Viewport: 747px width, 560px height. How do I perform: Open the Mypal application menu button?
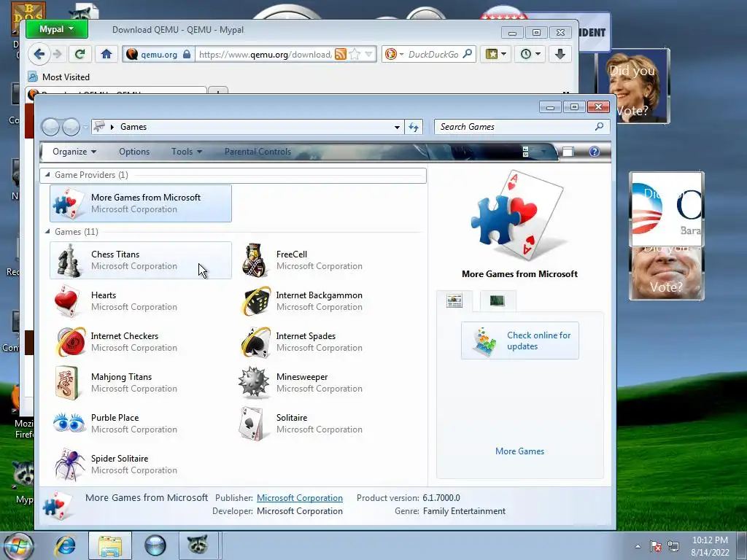coord(57,29)
